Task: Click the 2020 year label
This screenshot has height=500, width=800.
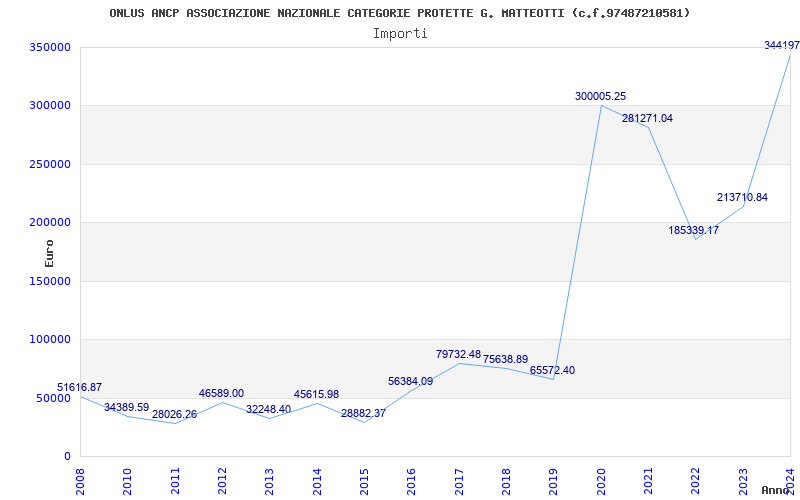Action: coord(601,481)
